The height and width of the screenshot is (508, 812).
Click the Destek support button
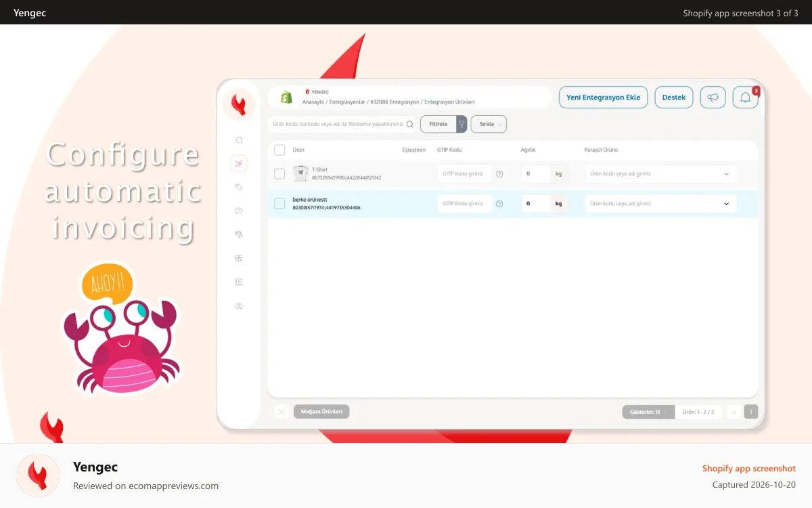[674, 98]
